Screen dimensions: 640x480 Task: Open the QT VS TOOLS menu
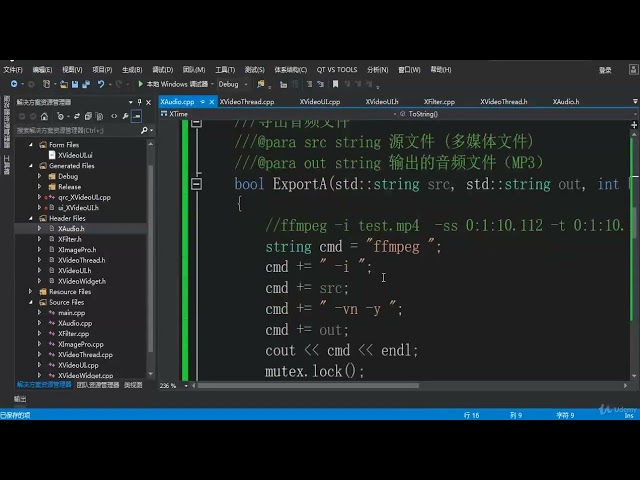pyautogui.click(x=337, y=70)
